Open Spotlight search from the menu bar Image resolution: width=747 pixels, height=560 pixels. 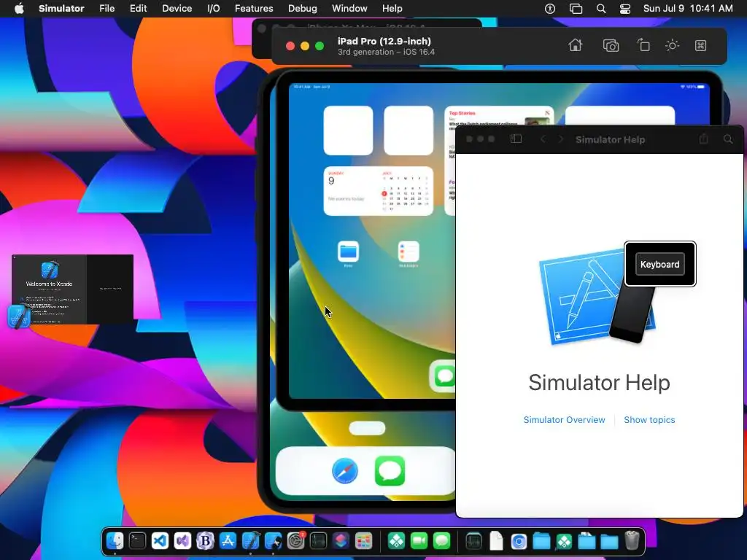point(601,9)
